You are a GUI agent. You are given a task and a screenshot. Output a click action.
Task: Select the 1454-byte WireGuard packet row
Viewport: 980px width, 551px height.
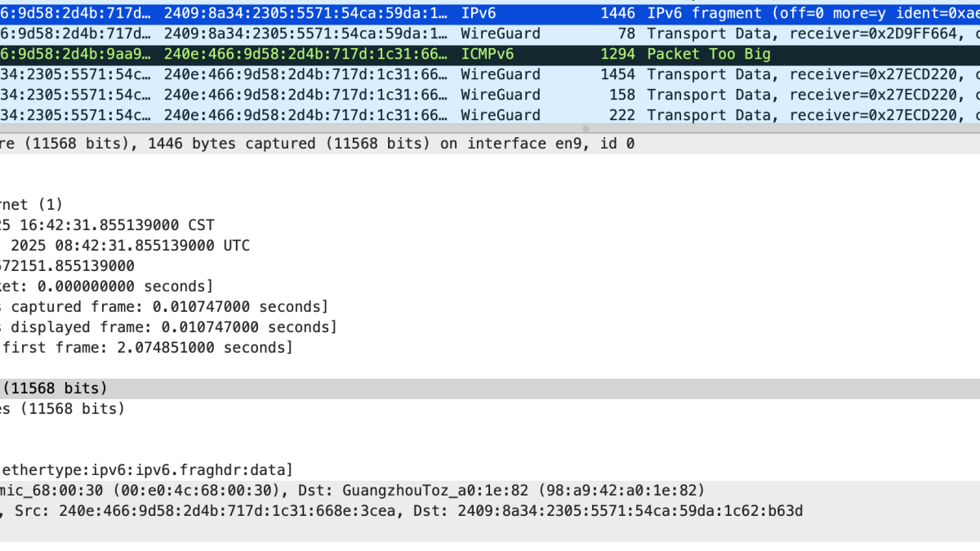pos(490,74)
